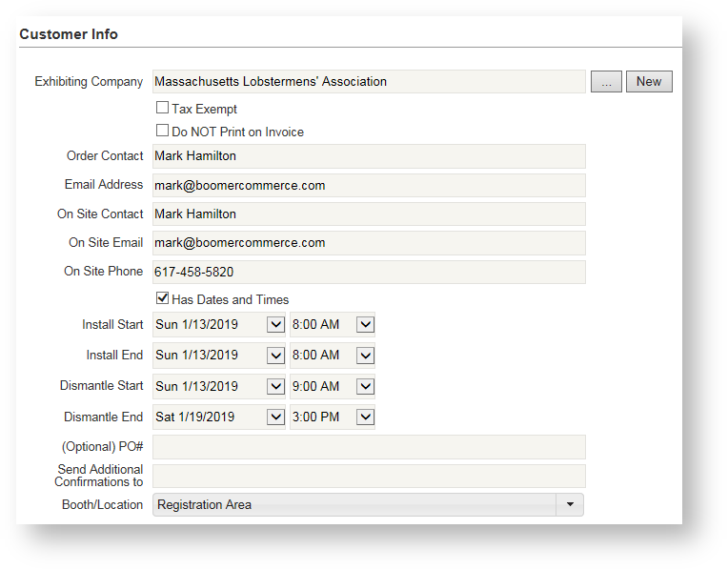Open the Dismantle Start date dropdown
This screenshot has height=570, width=728.
[x=275, y=387]
